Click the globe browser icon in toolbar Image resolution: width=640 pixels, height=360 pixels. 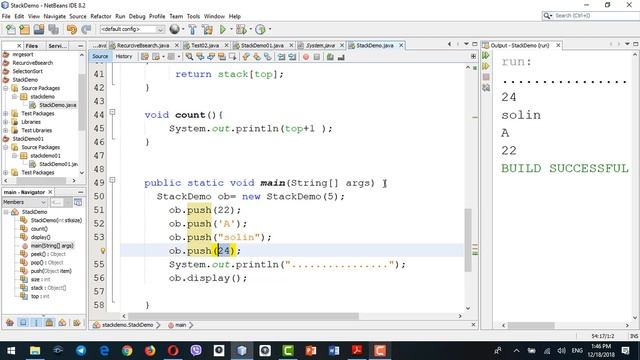click(x=175, y=29)
